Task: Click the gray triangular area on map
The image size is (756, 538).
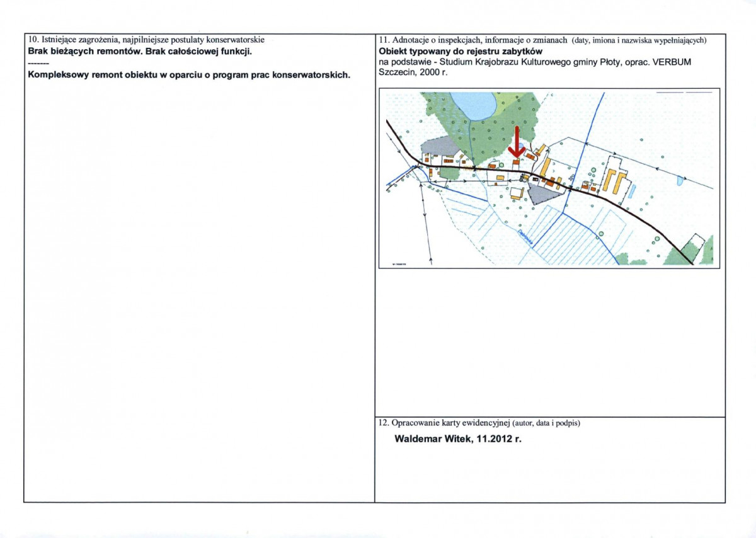Action: point(540,193)
